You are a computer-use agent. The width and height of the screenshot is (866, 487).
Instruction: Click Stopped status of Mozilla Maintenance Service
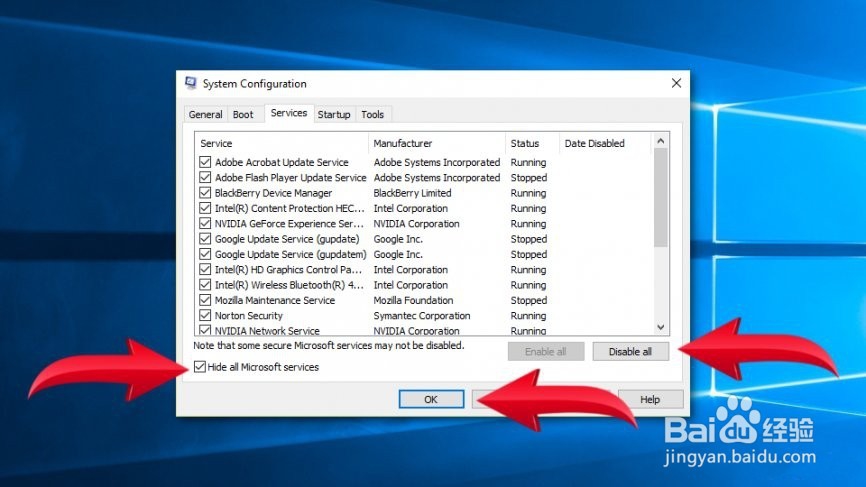[x=529, y=300]
